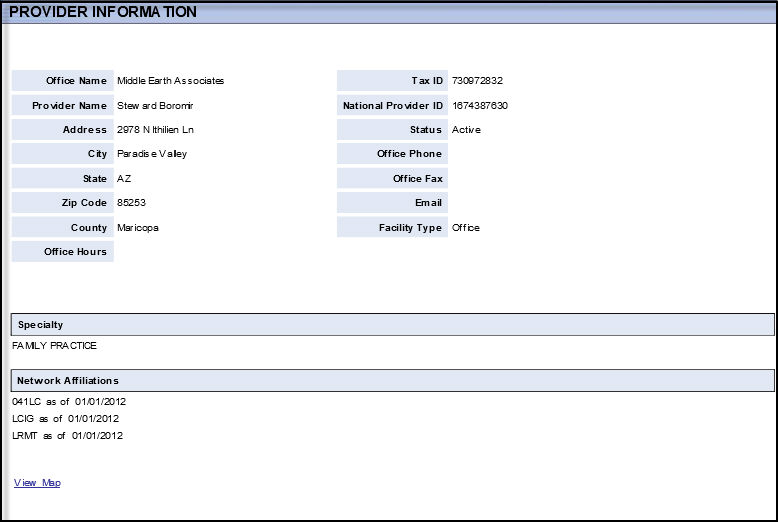Click the FAMILY PRACTICE specialty entry
Screen dimensions: 778x522
pyautogui.click(x=54, y=346)
